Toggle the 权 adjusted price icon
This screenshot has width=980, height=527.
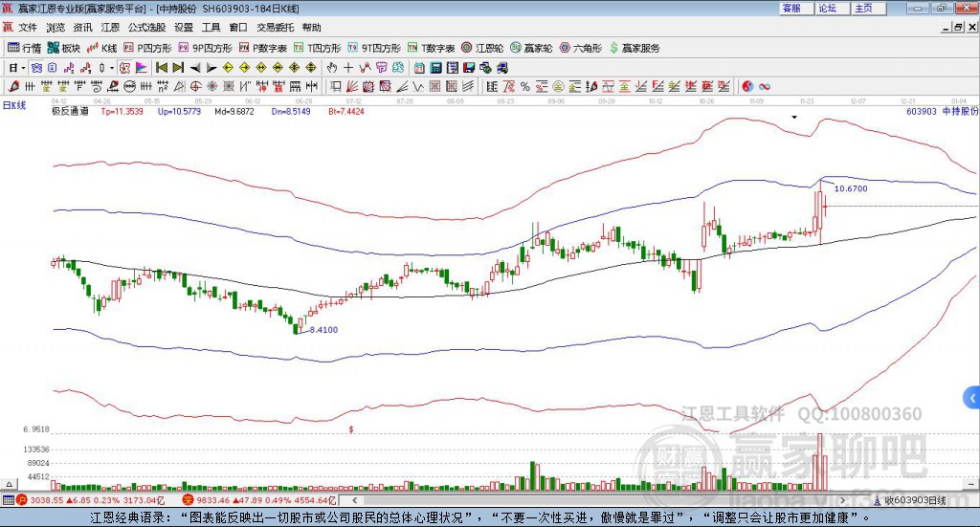pos(124,68)
